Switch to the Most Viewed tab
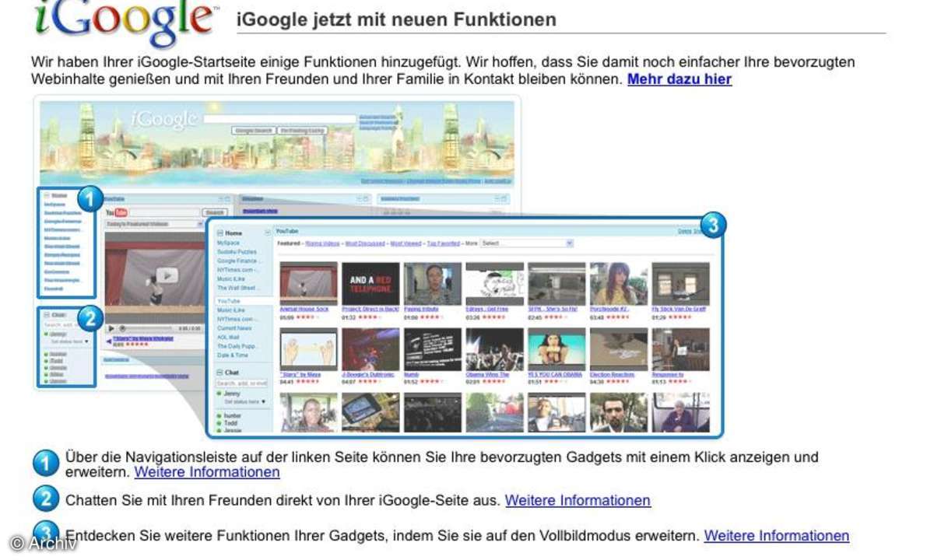The width and height of the screenshot is (934, 560). tap(406, 243)
